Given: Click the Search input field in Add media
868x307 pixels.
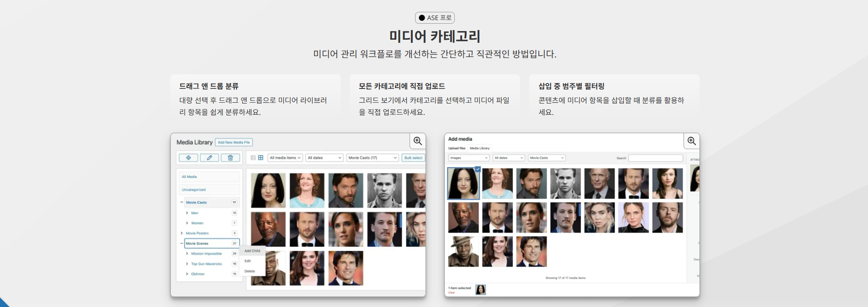Looking at the screenshot, I should tap(655, 158).
